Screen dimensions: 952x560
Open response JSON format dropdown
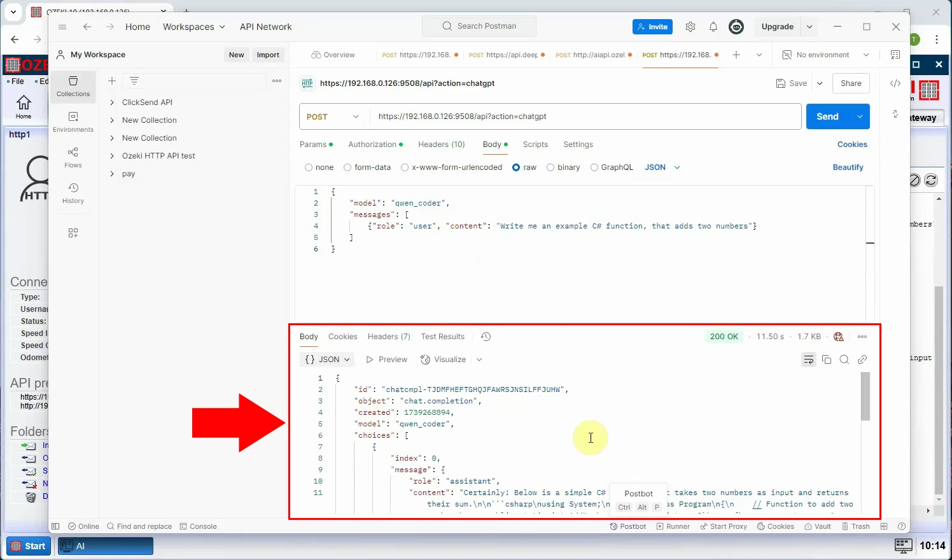327,360
